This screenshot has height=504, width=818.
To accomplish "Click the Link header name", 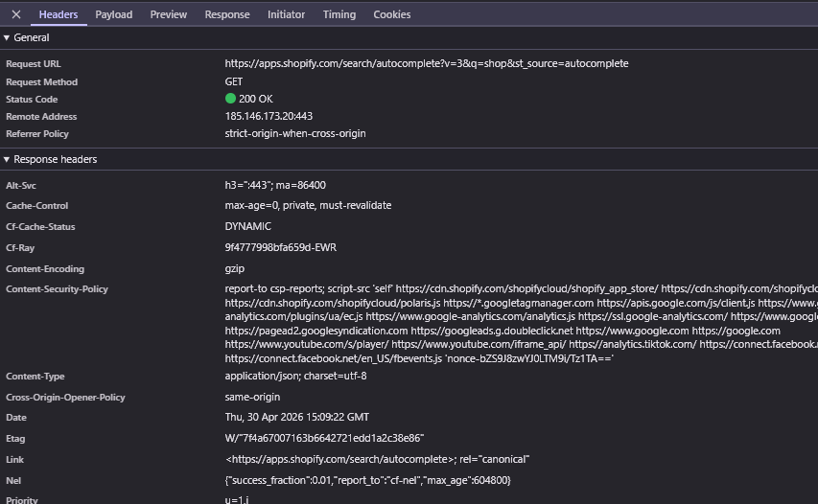I will click(x=14, y=460).
